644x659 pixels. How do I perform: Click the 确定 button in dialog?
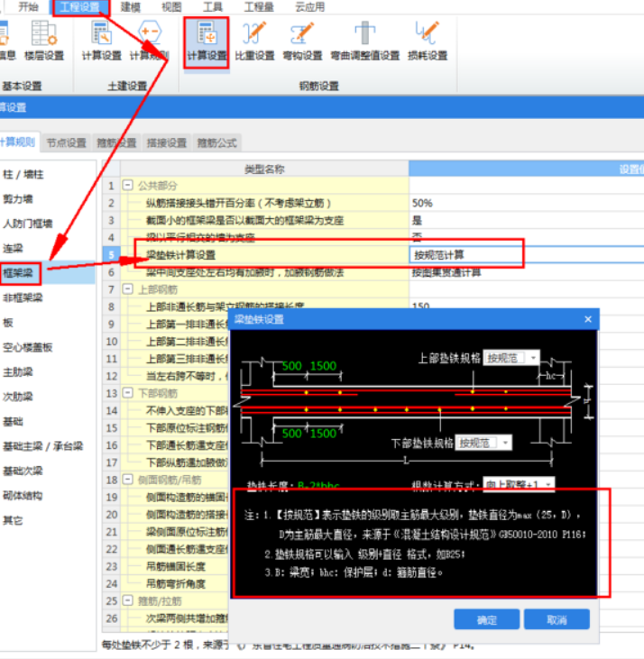(486, 620)
